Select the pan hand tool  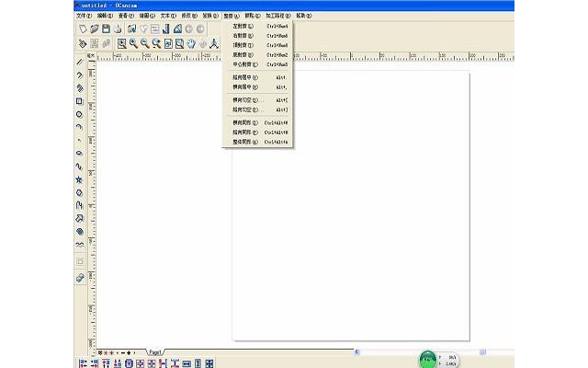[191, 44]
